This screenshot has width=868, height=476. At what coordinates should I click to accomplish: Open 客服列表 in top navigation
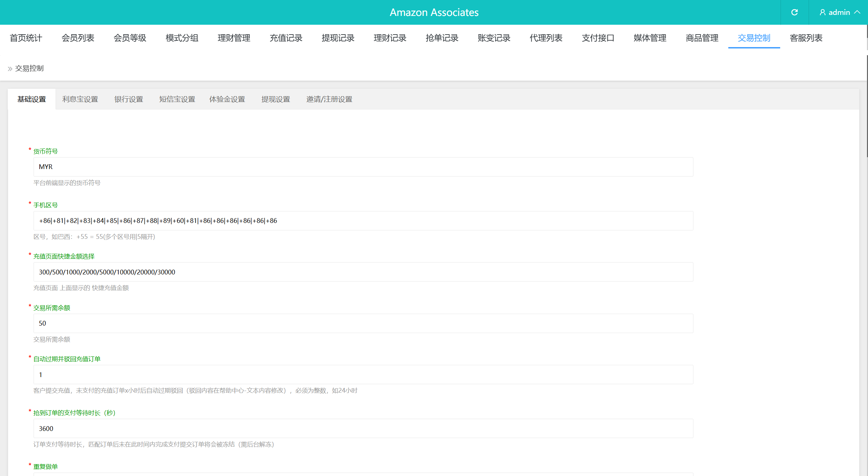pos(806,38)
